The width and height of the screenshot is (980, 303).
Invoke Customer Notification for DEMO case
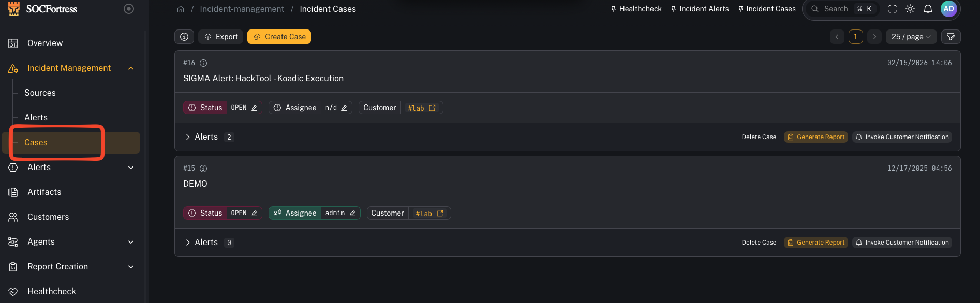point(902,243)
